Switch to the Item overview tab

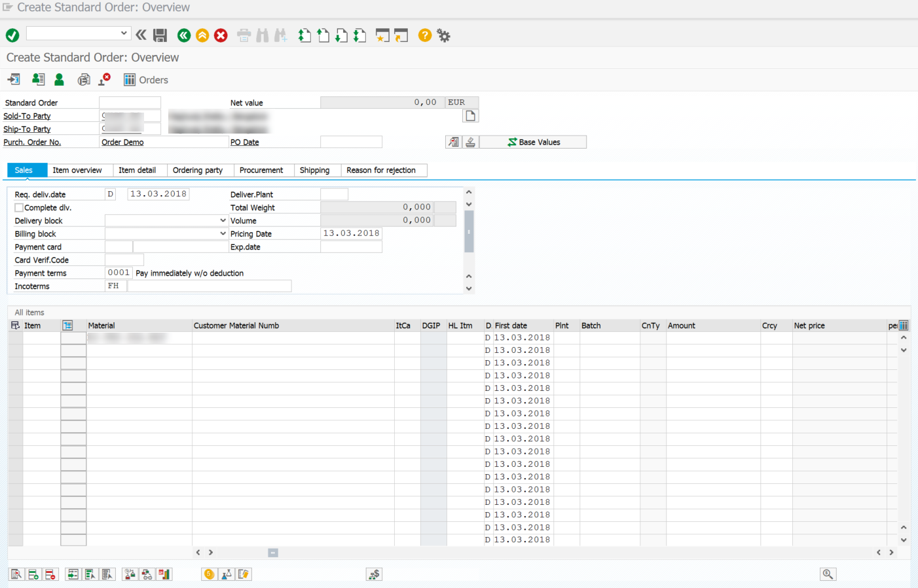coord(77,170)
